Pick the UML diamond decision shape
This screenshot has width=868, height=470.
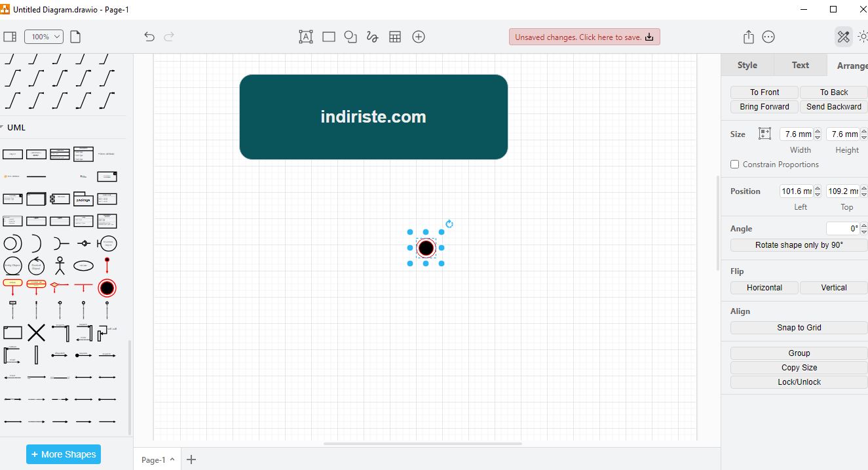60,286
